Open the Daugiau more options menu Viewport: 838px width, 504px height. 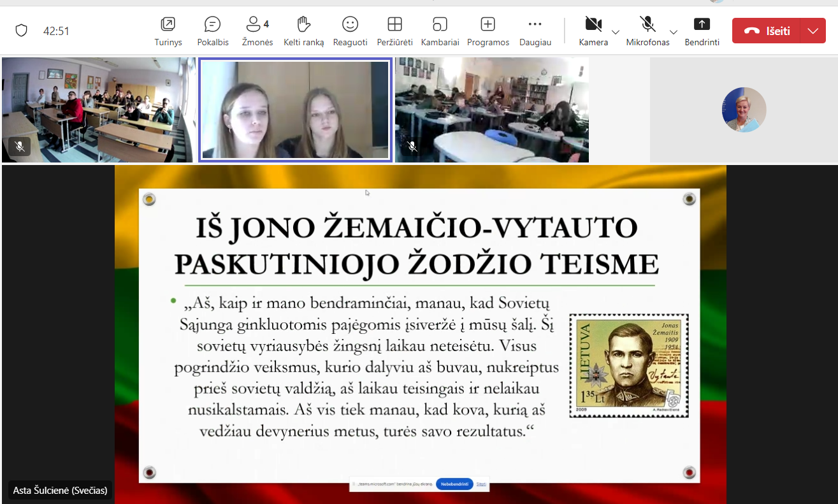coord(535,31)
